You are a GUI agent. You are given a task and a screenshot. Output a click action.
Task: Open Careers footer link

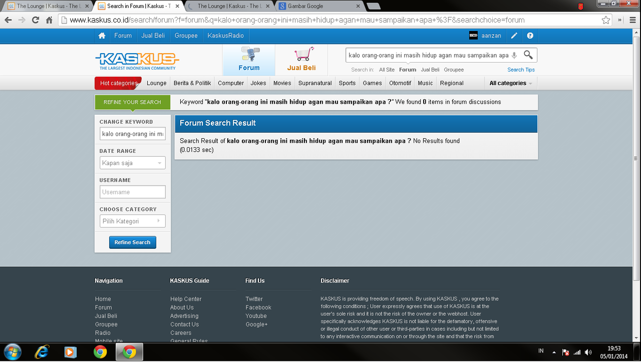pyautogui.click(x=181, y=333)
